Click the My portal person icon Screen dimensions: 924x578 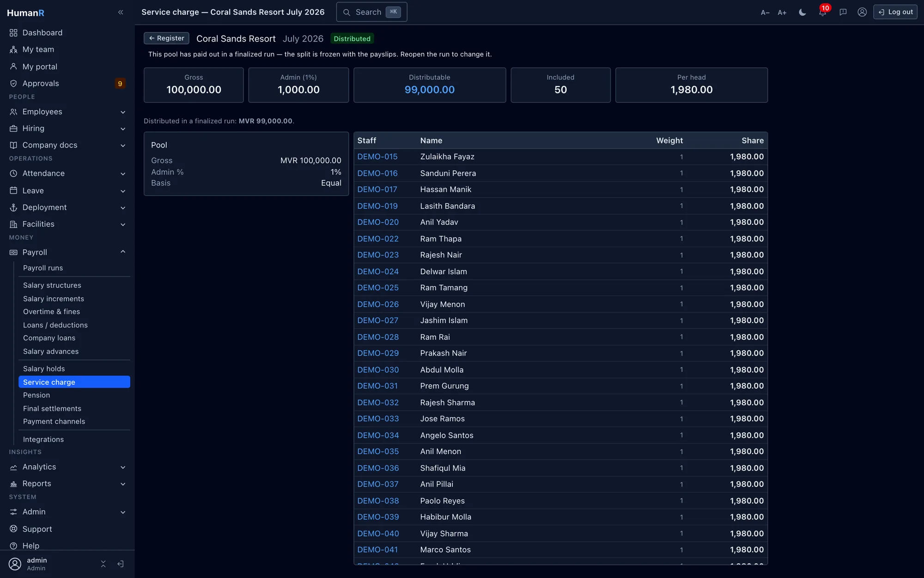click(x=13, y=67)
